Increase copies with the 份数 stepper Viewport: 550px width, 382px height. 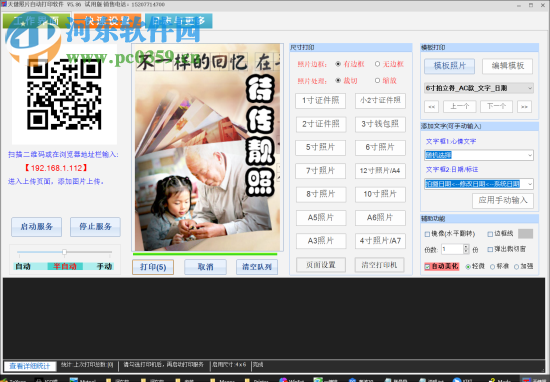click(466, 247)
